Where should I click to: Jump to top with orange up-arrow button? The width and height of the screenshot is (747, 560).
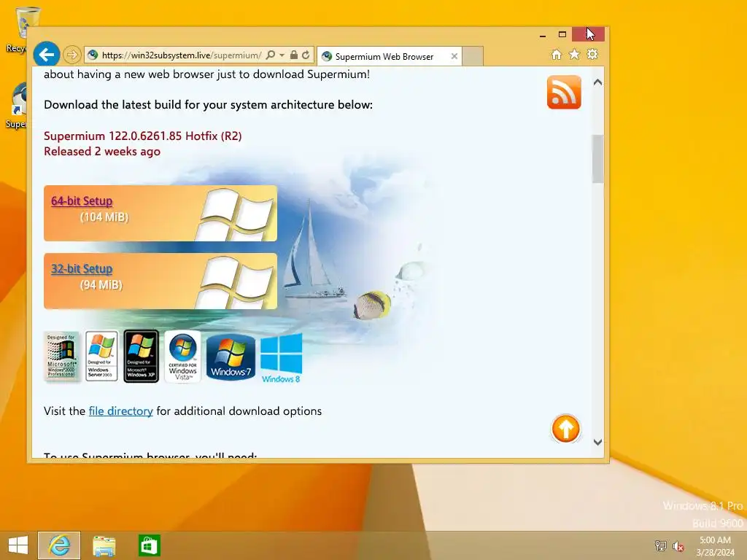(x=565, y=429)
